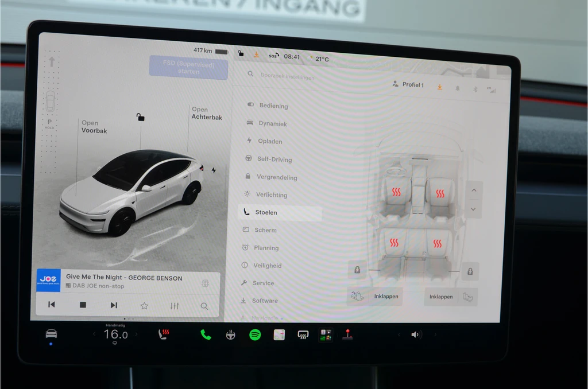Toggle rear left seat heating

394,243
